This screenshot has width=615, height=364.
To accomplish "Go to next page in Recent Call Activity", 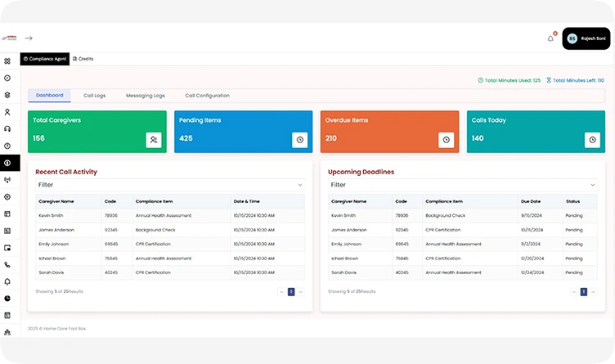I will click(300, 292).
